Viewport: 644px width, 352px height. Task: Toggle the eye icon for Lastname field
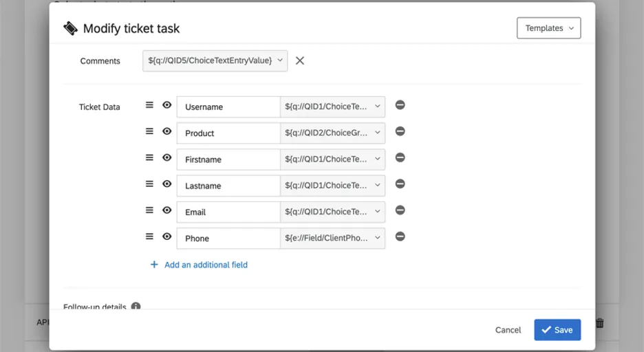[x=167, y=184]
